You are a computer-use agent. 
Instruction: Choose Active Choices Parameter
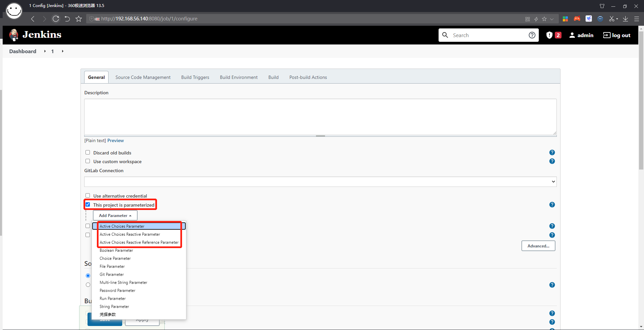[139, 226]
